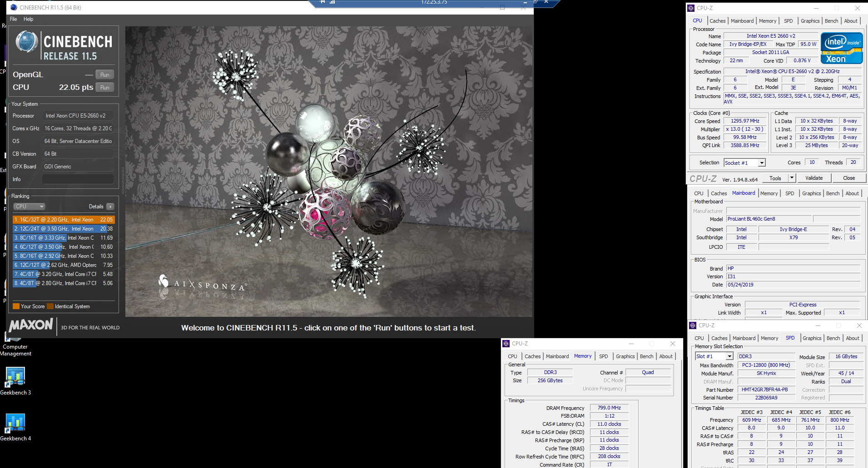Image resolution: width=868 pixels, height=468 pixels.
Task: Run the OpenGL benchmark test
Action: coord(104,75)
